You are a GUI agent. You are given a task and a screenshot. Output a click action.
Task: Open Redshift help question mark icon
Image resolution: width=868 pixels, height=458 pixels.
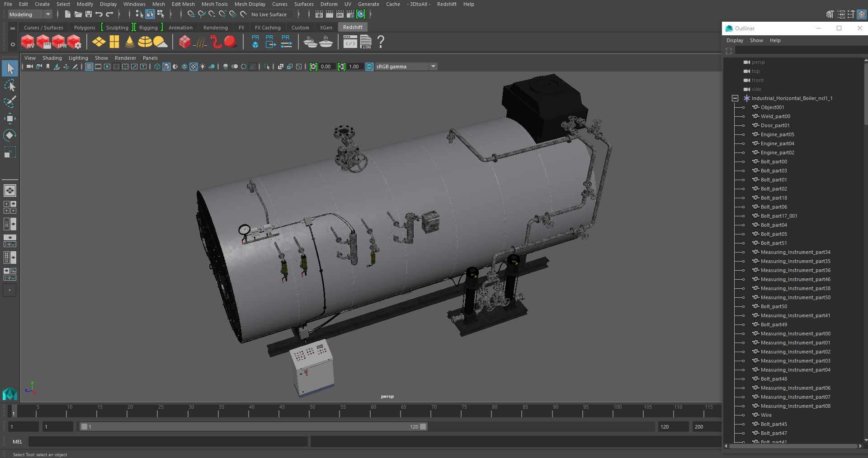pos(381,42)
